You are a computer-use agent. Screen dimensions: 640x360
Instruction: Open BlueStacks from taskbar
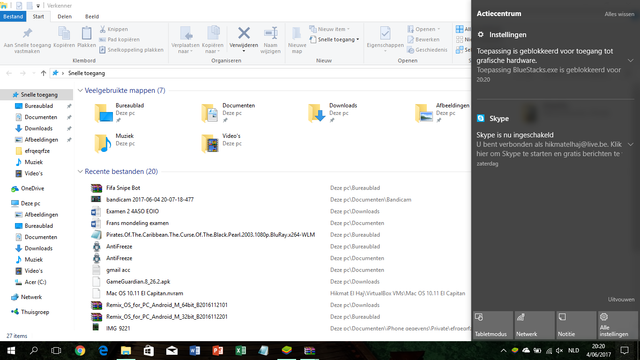pyautogui.click(x=287, y=351)
